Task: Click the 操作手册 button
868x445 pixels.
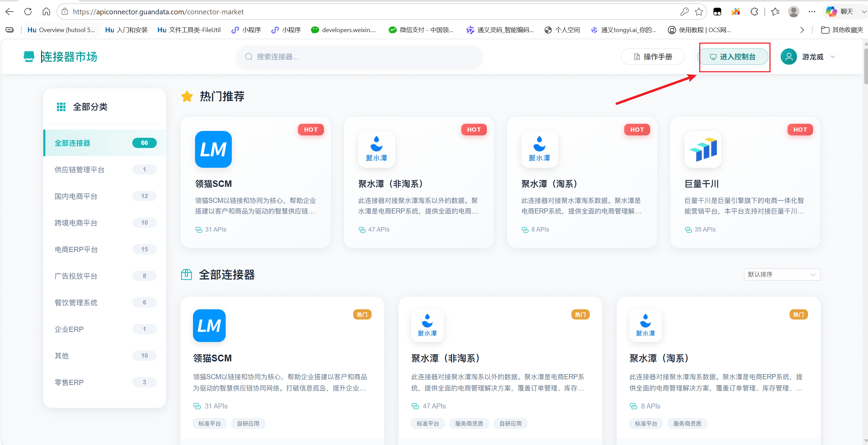Action: tap(653, 57)
